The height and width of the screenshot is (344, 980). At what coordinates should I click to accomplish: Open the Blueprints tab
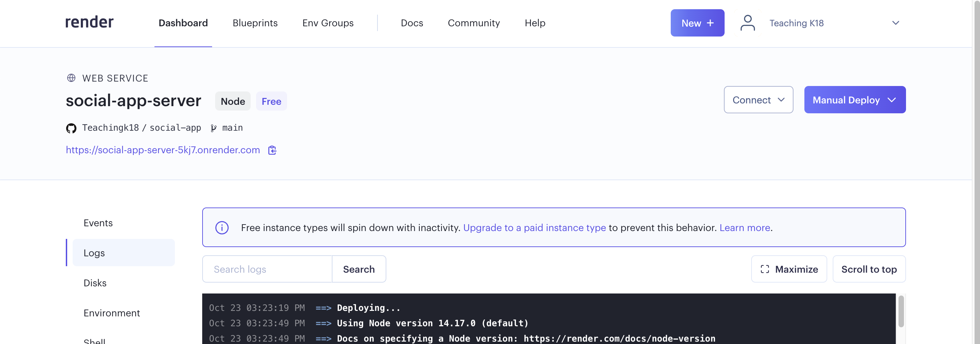[255, 23]
